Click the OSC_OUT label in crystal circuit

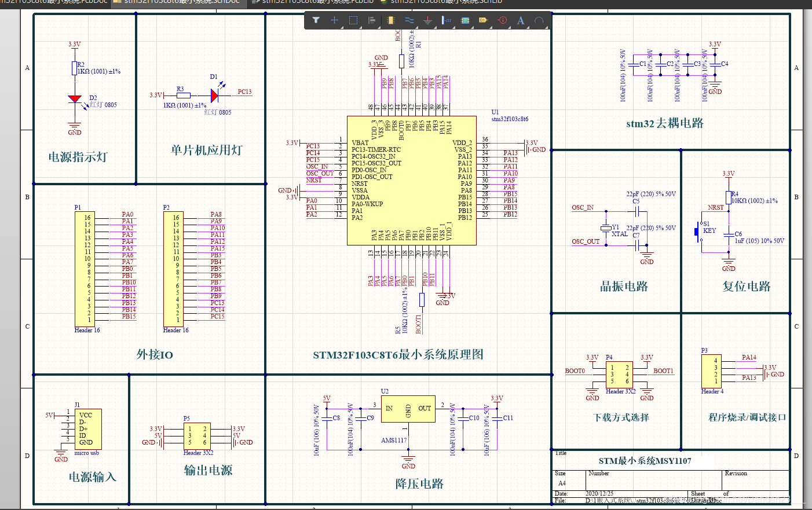(x=586, y=241)
